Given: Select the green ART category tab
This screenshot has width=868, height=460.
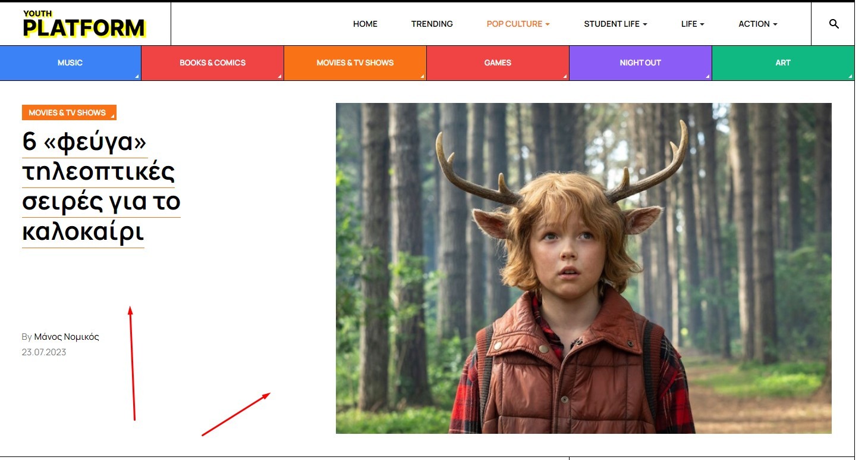Looking at the screenshot, I should (783, 62).
